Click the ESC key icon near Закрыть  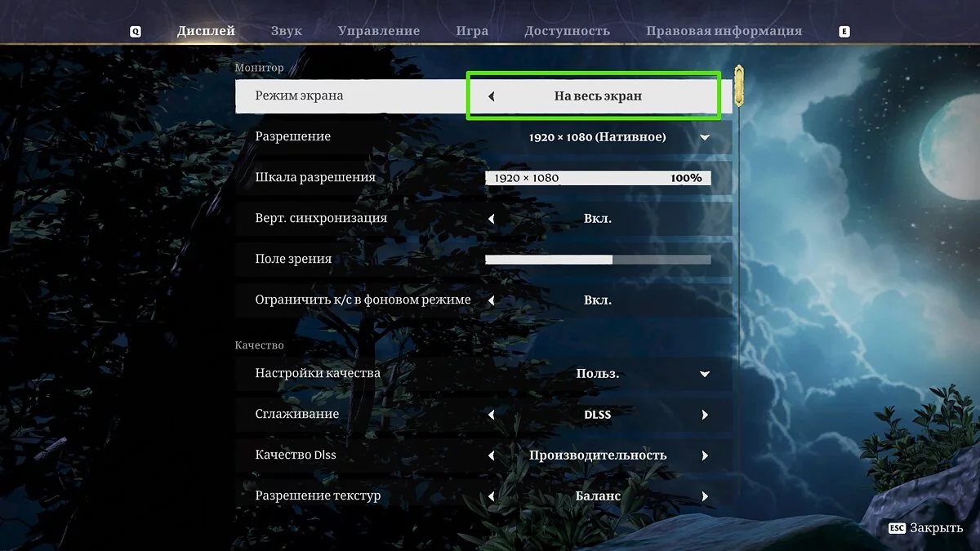(898, 528)
